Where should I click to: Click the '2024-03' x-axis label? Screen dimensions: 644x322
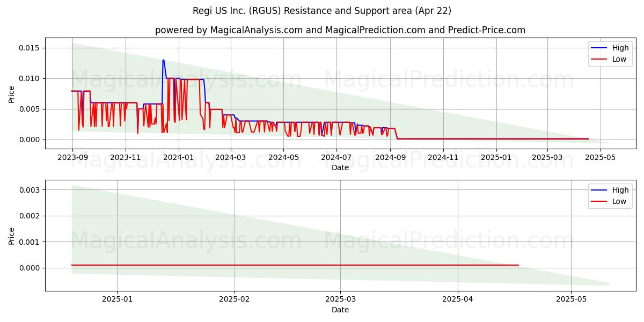point(231,158)
